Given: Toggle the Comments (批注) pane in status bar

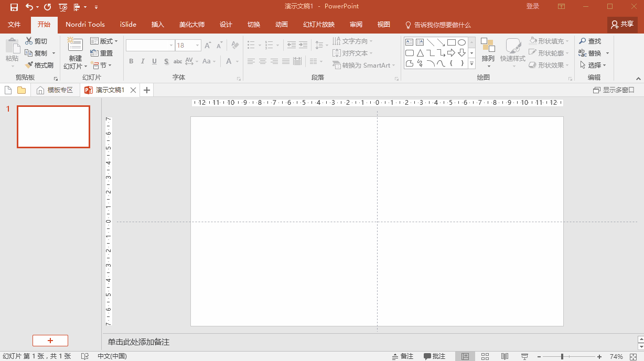Looking at the screenshot, I should (434, 356).
